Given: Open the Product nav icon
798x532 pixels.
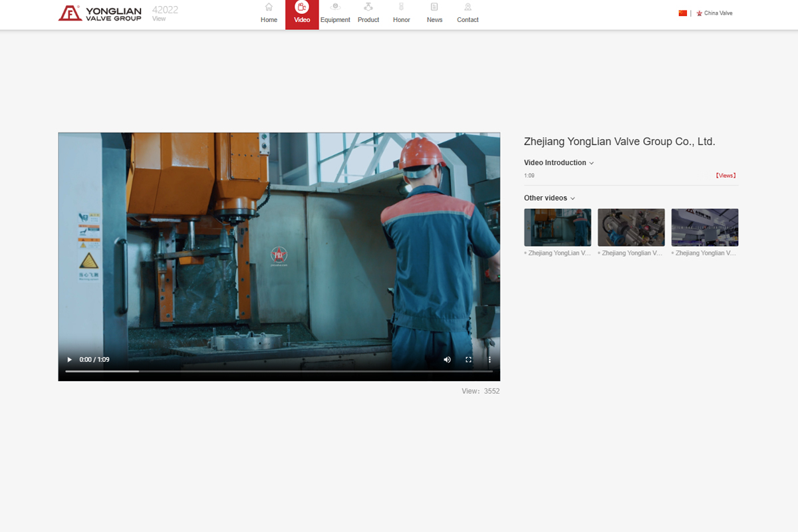Looking at the screenshot, I should click(x=368, y=7).
